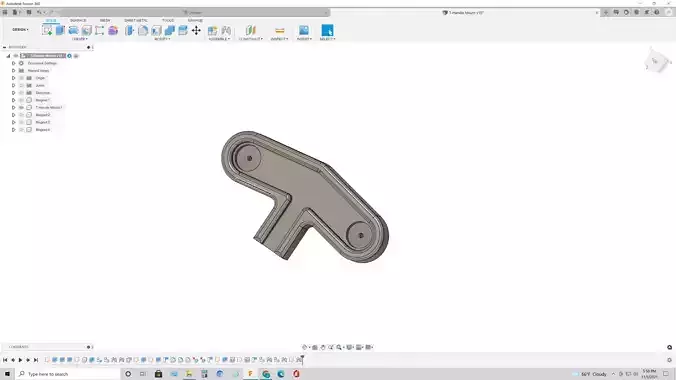Screen dimensions: 676x380
Task: Expand the Document Settings node
Action: pyautogui.click(x=13, y=63)
